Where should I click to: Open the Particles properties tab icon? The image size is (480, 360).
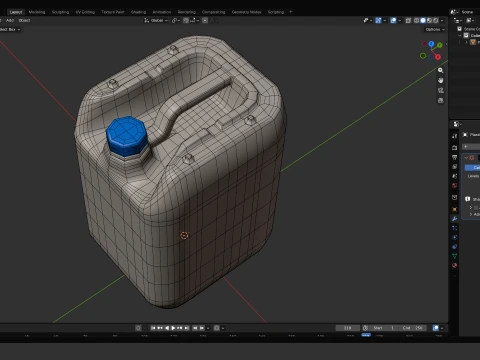(455, 228)
